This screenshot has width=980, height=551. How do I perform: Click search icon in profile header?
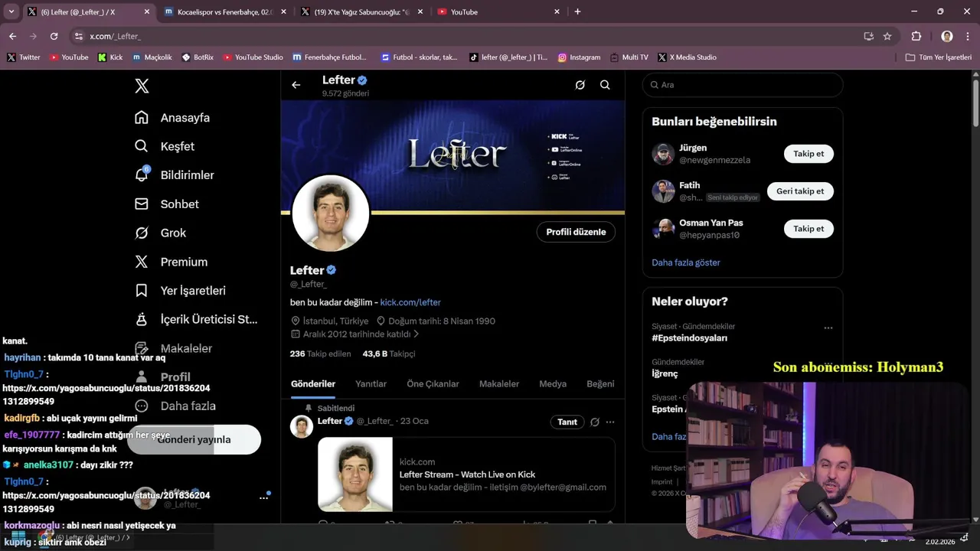pyautogui.click(x=605, y=85)
